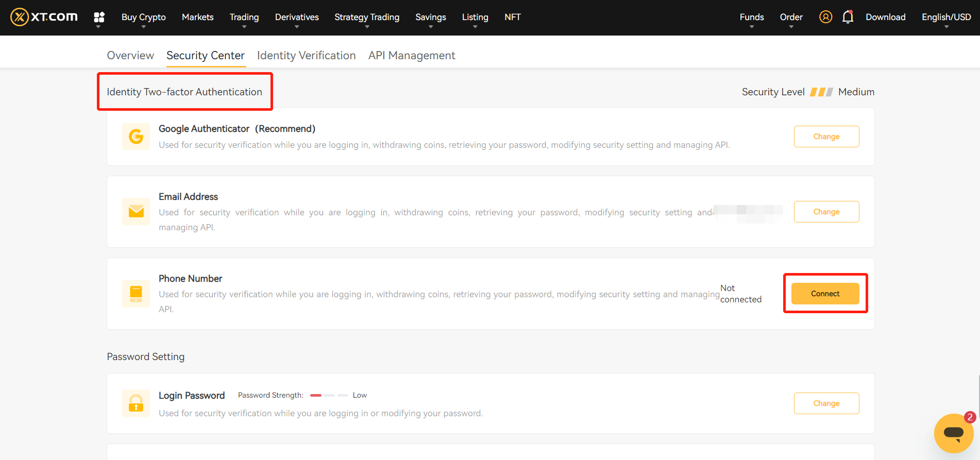Open the apps grid icon
Screen dimensions: 980x460
point(99,18)
